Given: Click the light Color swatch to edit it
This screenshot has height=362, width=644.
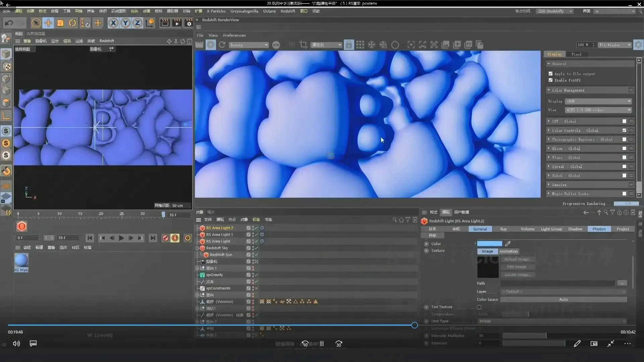Looking at the screenshot, I should tap(489, 244).
